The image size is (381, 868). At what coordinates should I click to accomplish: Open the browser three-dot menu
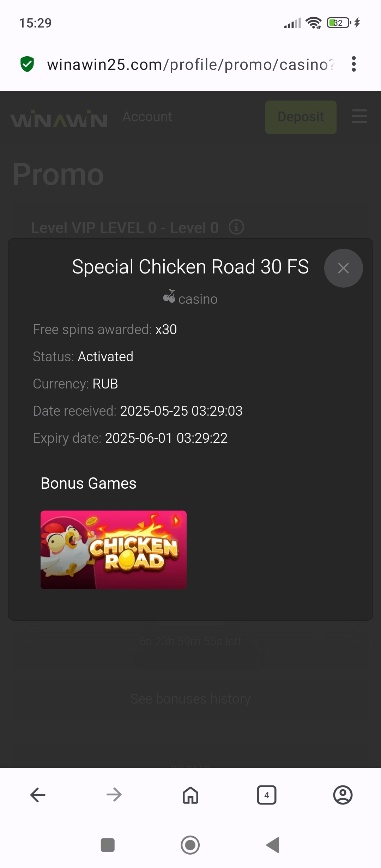pyautogui.click(x=353, y=64)
